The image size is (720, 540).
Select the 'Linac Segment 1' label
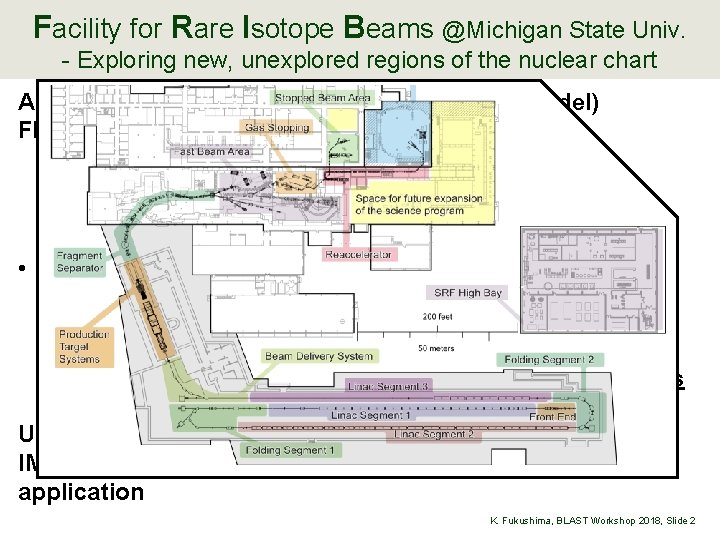(x=371, y=415)
